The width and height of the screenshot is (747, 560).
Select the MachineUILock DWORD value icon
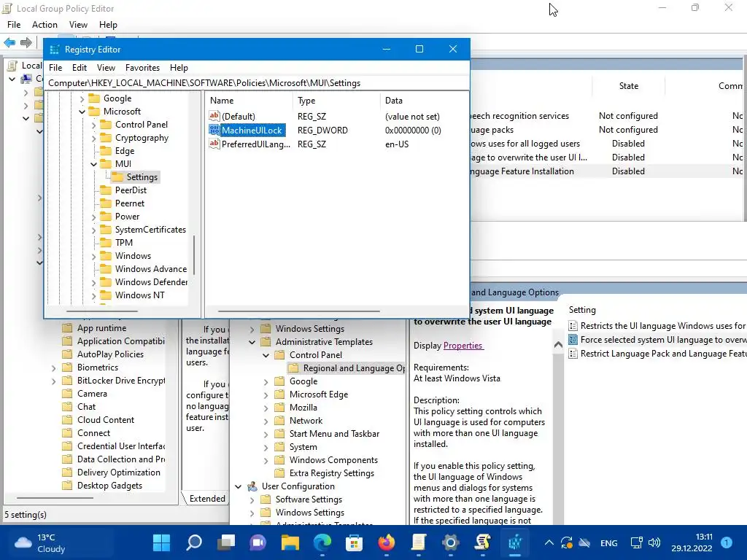214,130
